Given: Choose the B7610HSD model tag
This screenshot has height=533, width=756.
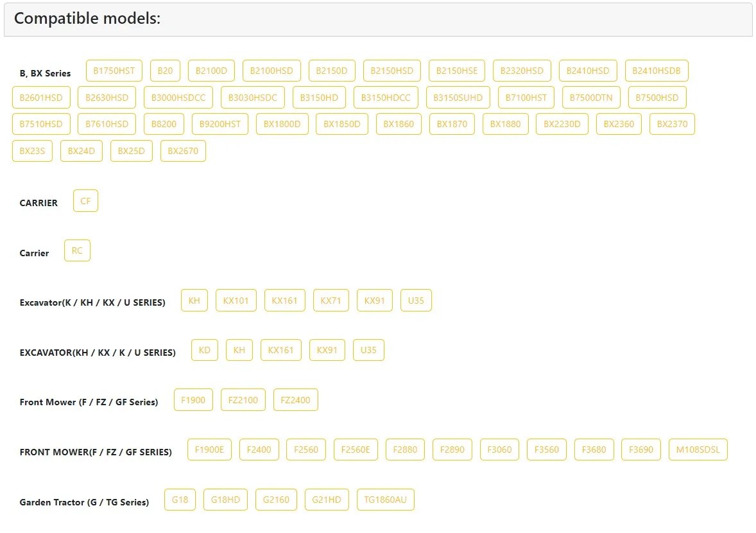Looking at the screenshot, I should click(107, 124).
